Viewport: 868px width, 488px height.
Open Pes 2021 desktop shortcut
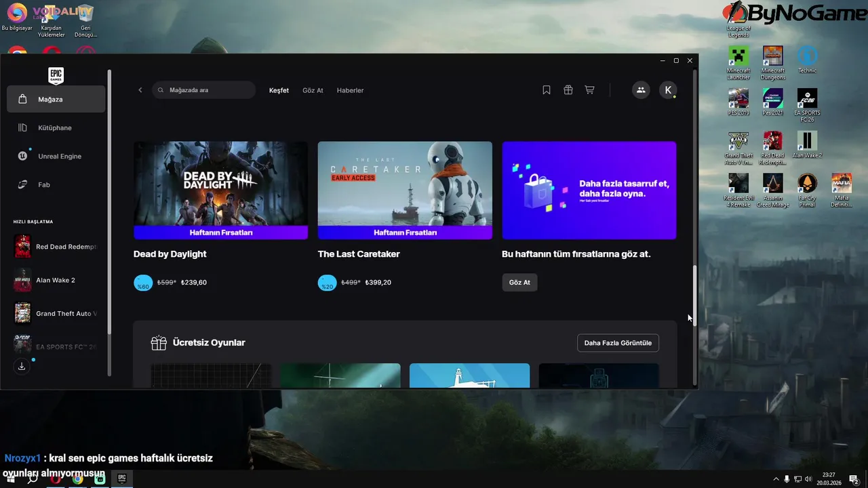click(x=773, y=102)
